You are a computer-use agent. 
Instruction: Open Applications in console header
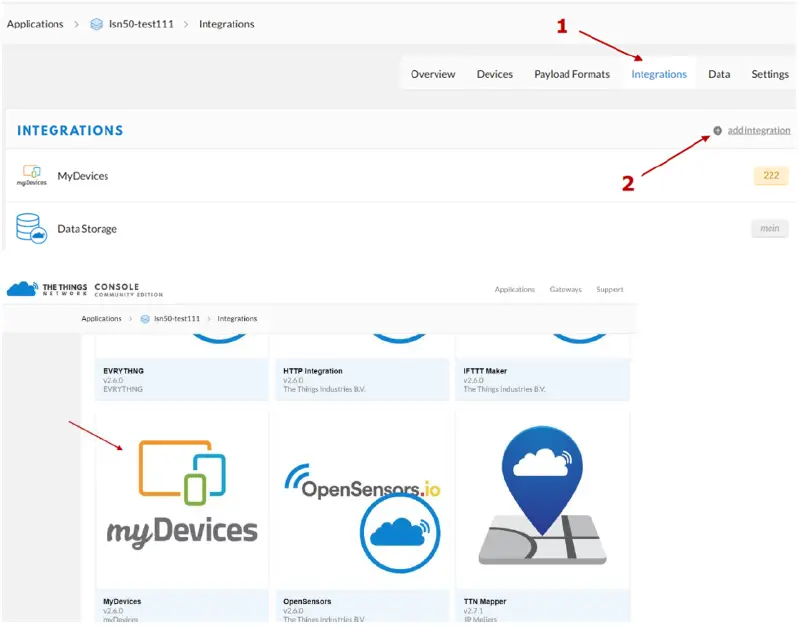click(514, 290)
